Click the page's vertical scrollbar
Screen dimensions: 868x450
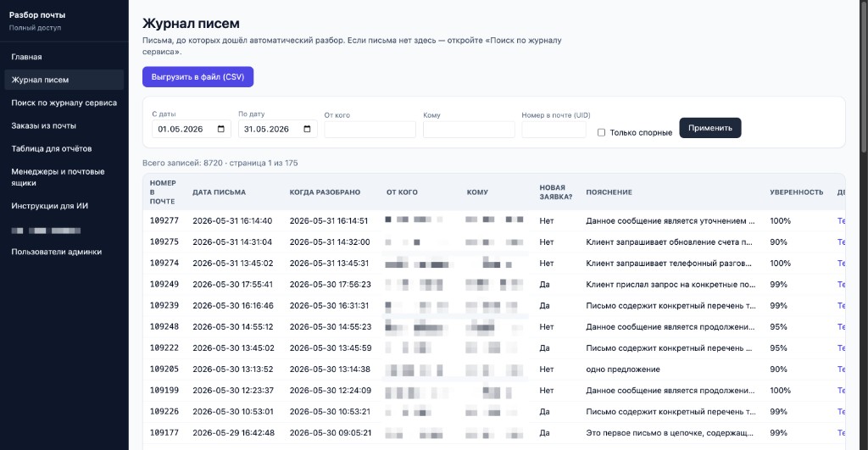click(x=864, y=77)
